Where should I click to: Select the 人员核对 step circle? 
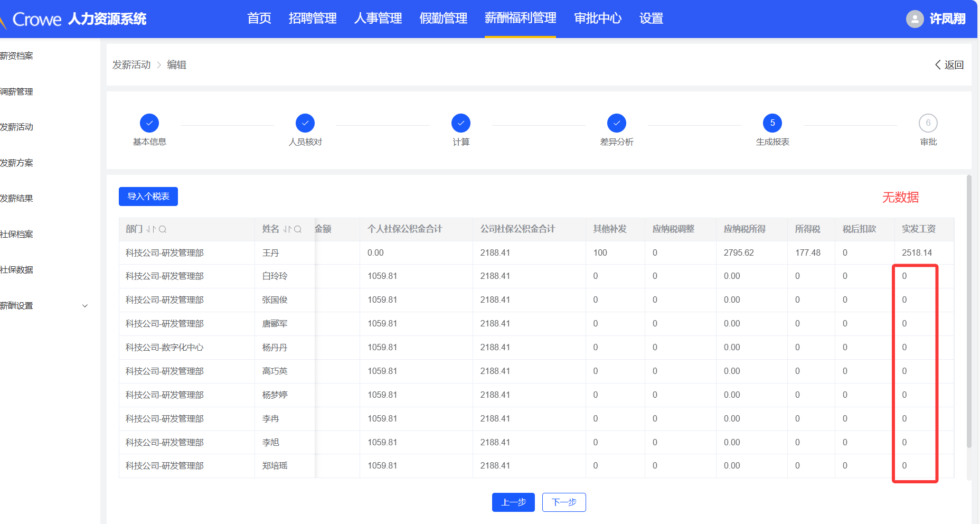click(305, 123)
